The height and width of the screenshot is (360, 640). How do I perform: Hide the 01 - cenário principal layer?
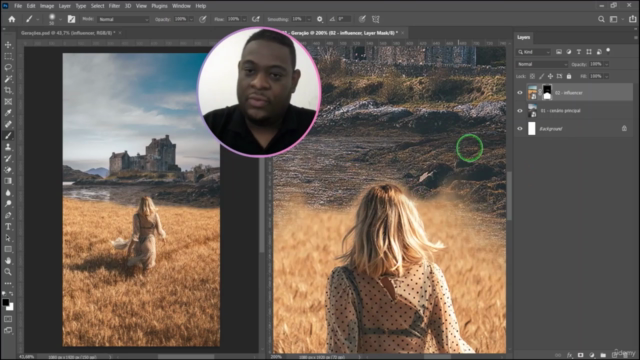coord(520,111)
